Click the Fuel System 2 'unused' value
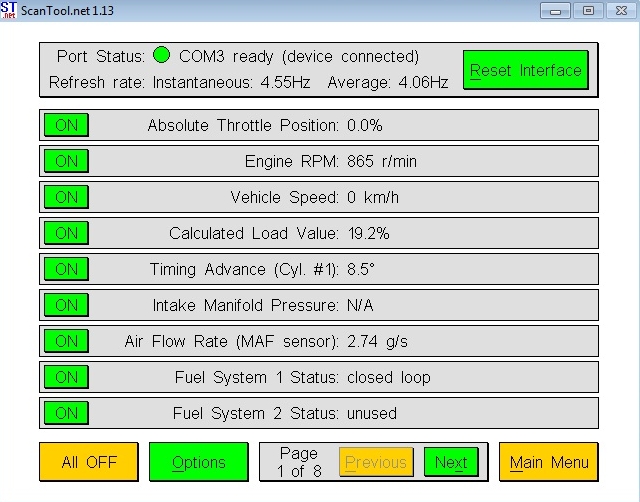Image resolution: width=640 pixels, height=502 pixels. [372, 413]
